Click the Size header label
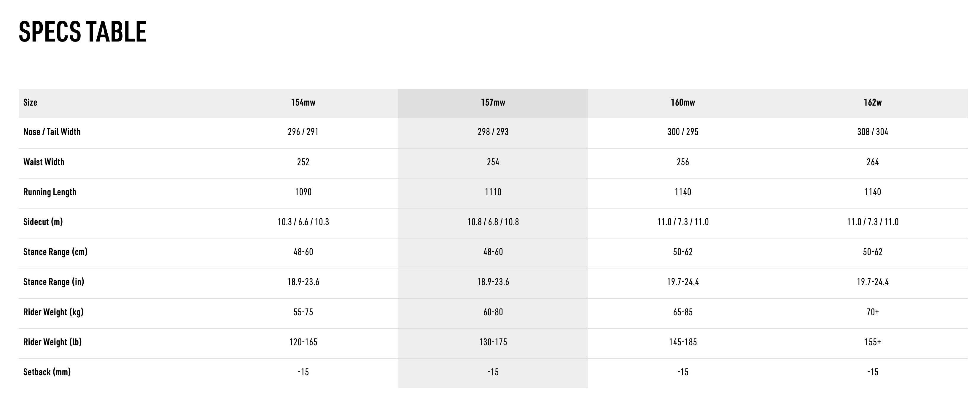The width and height of the screenshot is (980, 404). (x=30, y=102)
